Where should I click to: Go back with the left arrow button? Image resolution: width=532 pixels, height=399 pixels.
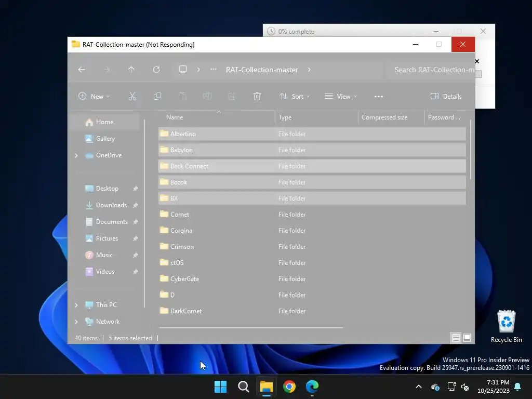coord(82,70)
